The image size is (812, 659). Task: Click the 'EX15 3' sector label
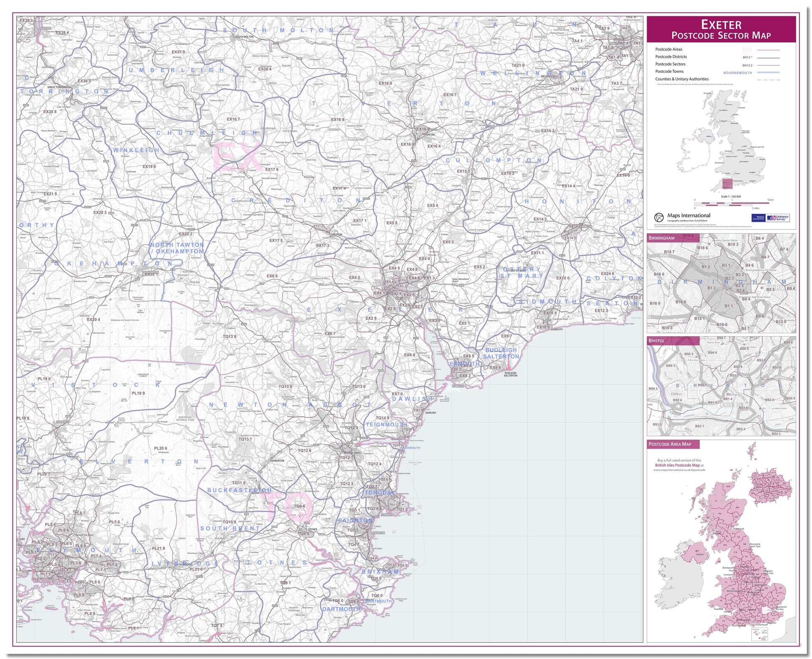point(548,131)
